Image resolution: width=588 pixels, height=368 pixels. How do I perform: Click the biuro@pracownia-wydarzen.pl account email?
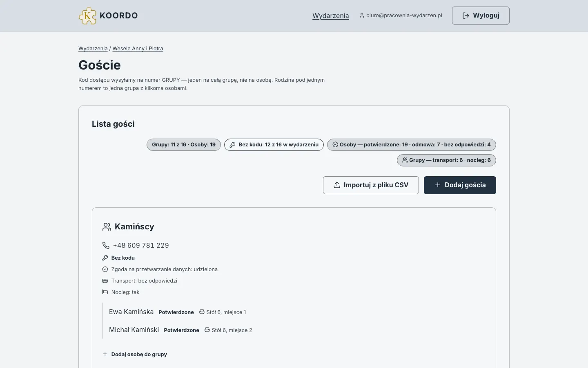[404, 16]
